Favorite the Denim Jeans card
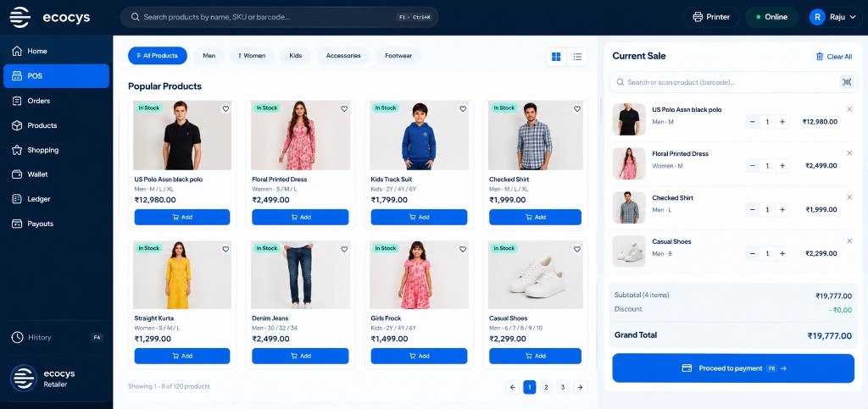Screen dimensions: 868x409 [344, 249]
